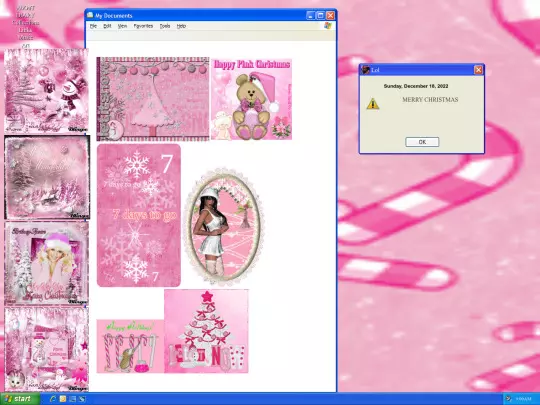Screen dimensions: 540x405
Task: Open the Internet Explorer quick launch icon
Action: [53, 399]
